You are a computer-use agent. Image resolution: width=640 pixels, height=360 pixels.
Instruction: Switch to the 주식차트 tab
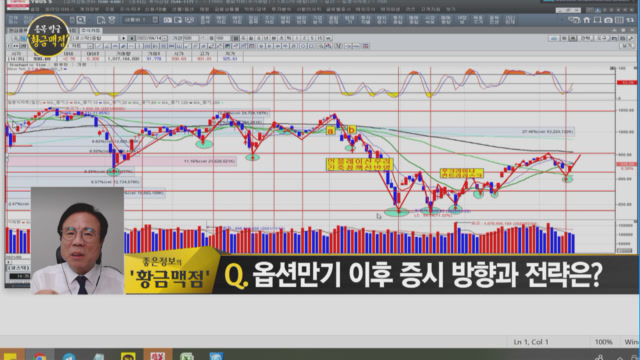click(x=91, y=31)
